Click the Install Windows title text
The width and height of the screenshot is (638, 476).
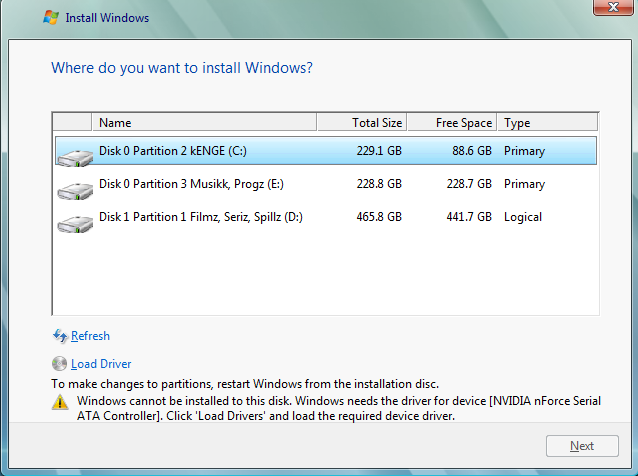(x=107, y=18)
